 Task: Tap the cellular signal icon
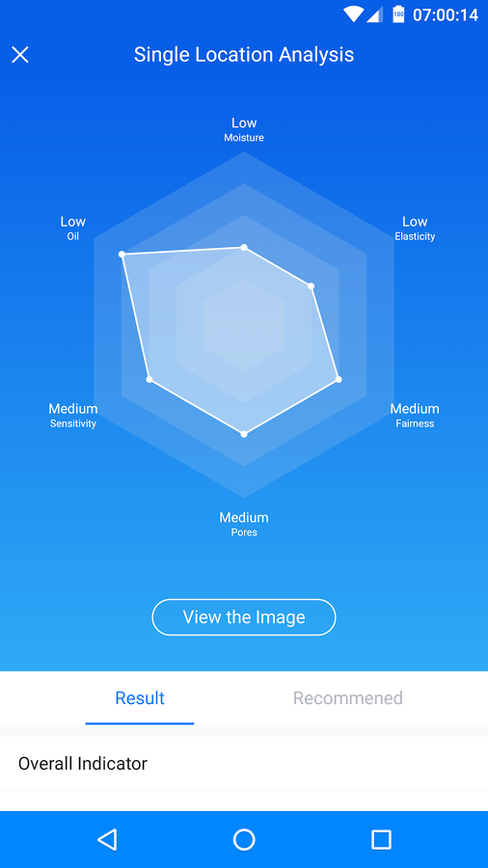pyautogui.click(x=374, y=14)
